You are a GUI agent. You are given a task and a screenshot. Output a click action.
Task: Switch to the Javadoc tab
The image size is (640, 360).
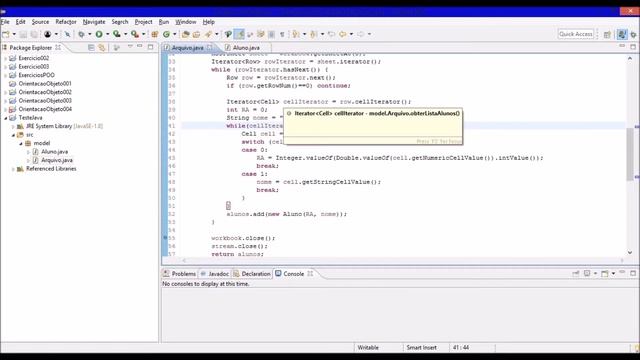(215, 273)
